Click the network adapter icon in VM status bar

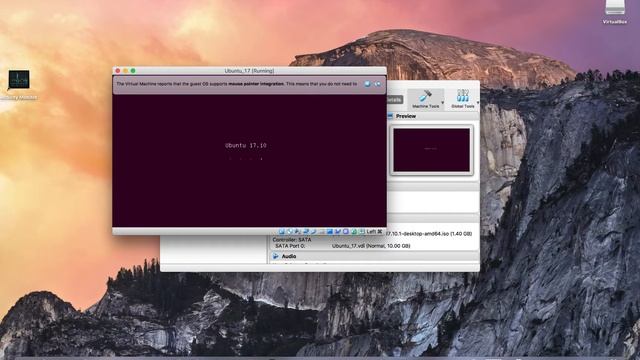click(306, 232)
